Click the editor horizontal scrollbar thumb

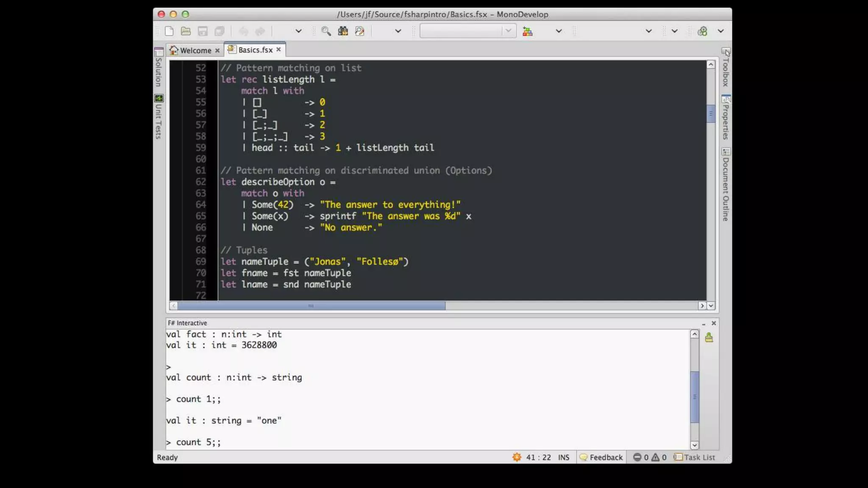pyautogui.click(x=311, y=306)
